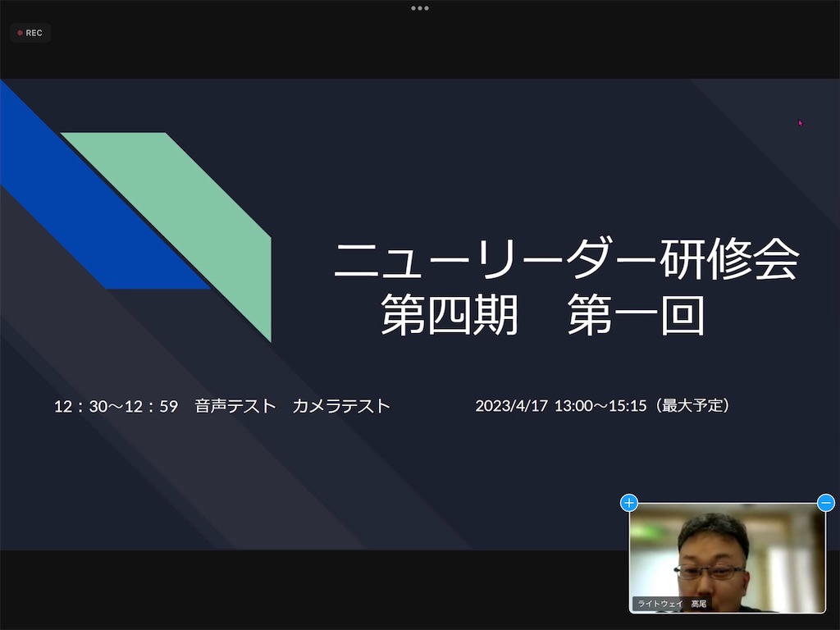This screenshot has width=840, height=630.
Task: Click the REC recording indicator
Action: tap(33, 32)
